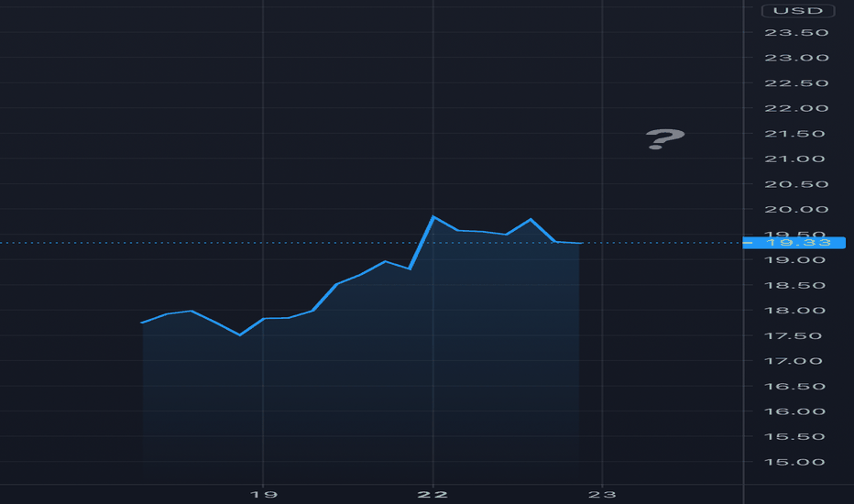This screenshot has width=854, height=504.
Task: Click the 19.00 price axis label
Action: (794, 260)
